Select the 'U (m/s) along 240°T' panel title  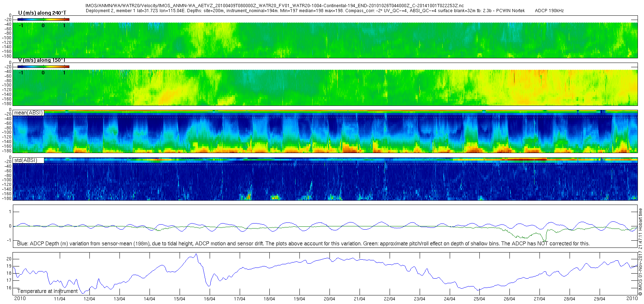click(x=42, y=13)
